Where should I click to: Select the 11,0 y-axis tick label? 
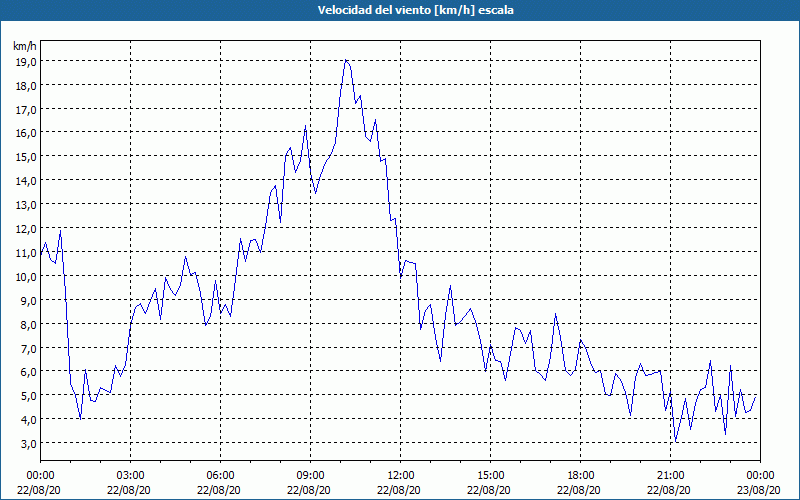pos(25,252)
